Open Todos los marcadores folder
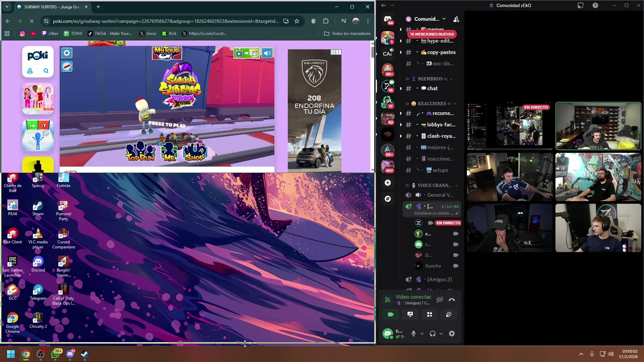644x362 pixels. (347, 34)
